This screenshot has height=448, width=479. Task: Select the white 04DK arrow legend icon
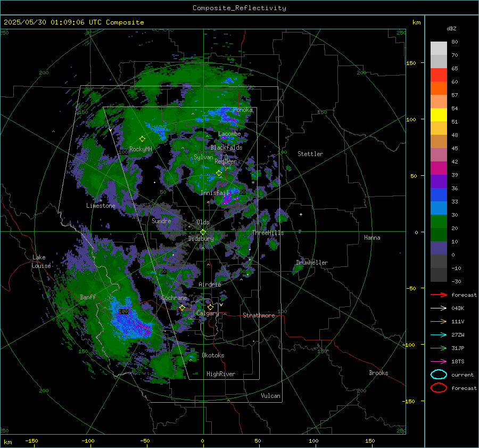point(439,308)
